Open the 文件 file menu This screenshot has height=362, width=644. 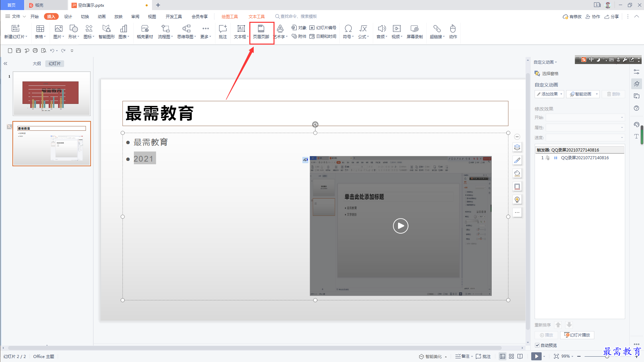click(x=15, y=16)
